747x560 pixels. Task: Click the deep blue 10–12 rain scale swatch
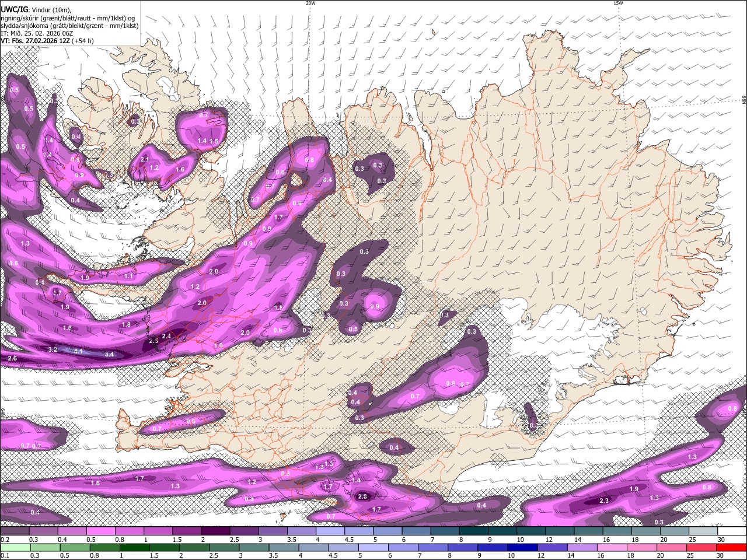point(522,547)
